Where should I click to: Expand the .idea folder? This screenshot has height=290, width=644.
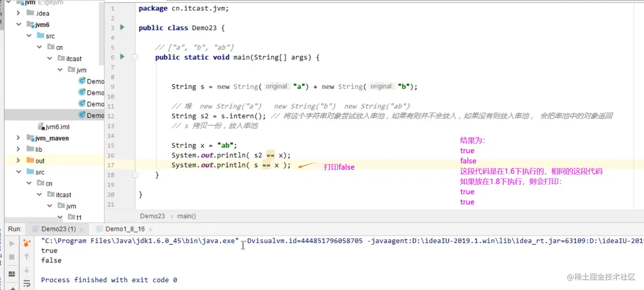tap(18, 13)
